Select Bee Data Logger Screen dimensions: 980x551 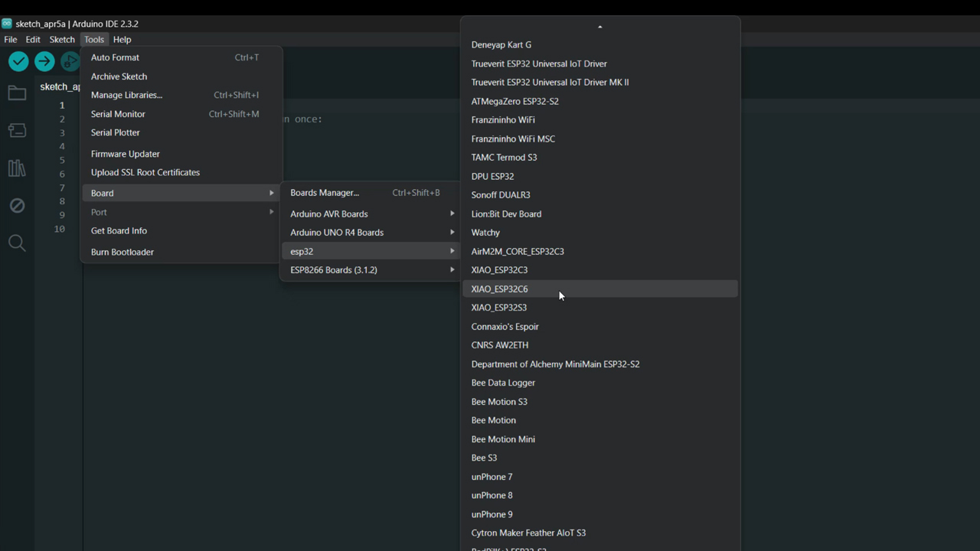[600, 383]
